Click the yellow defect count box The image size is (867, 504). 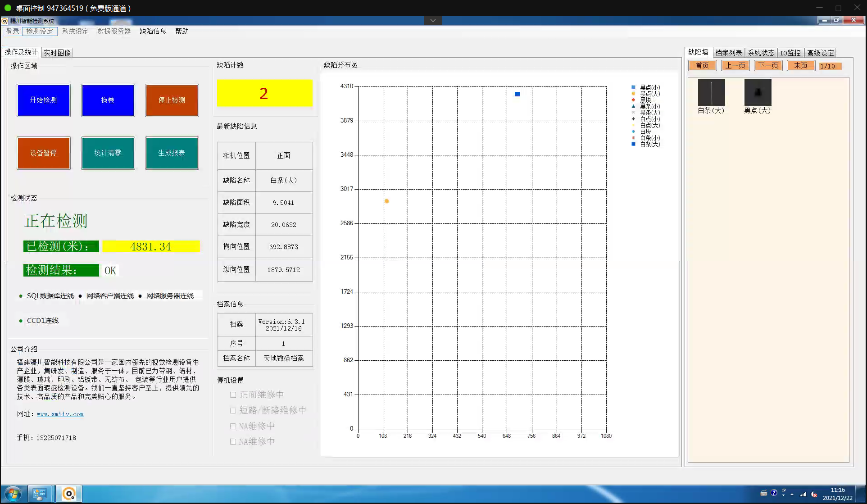(264, 93)
